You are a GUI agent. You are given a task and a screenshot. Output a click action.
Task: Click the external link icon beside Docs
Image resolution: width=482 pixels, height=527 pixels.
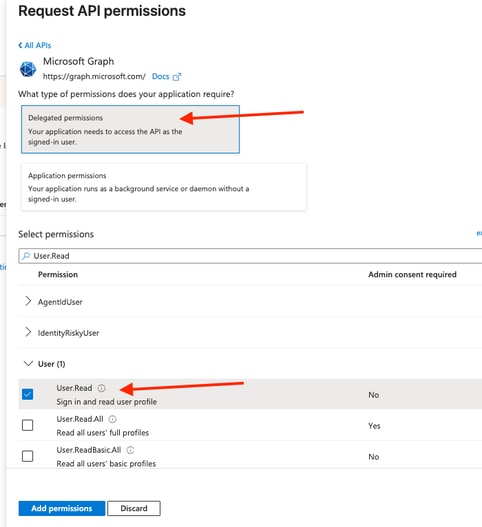(x=177, y=77)
